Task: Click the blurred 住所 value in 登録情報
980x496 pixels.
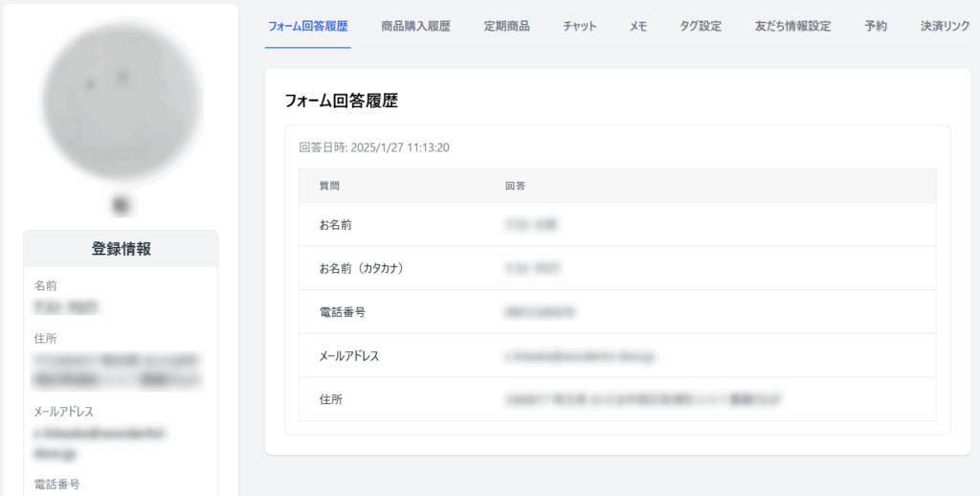Action: tap(117, 370)
